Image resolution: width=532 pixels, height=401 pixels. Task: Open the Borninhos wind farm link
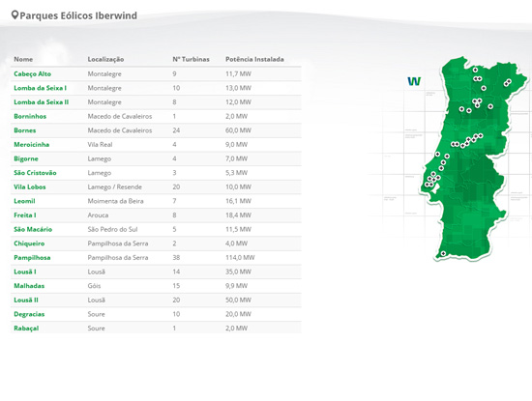[x=30, y=116]
